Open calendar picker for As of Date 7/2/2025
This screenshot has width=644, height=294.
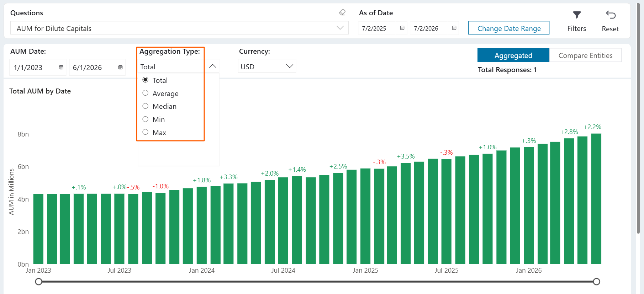(402, 28)
